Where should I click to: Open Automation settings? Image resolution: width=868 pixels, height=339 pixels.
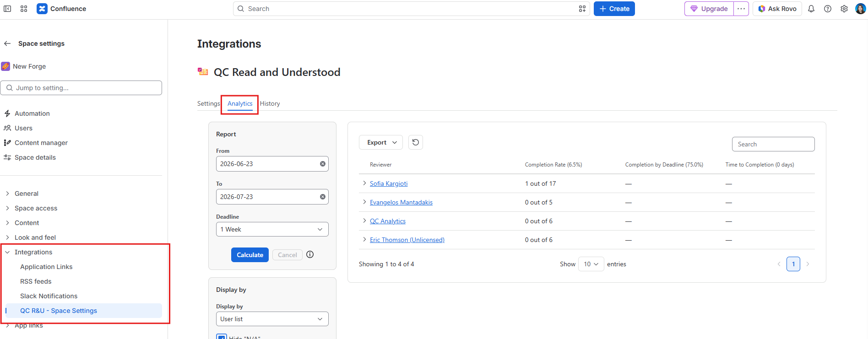pyautogui.click(x=32, y=113)
